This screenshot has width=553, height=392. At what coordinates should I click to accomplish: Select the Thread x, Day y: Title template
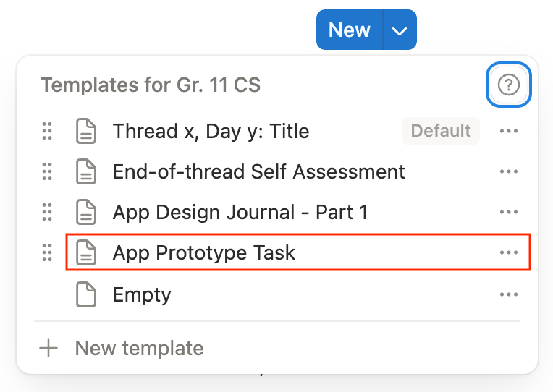tap(211, 131)
